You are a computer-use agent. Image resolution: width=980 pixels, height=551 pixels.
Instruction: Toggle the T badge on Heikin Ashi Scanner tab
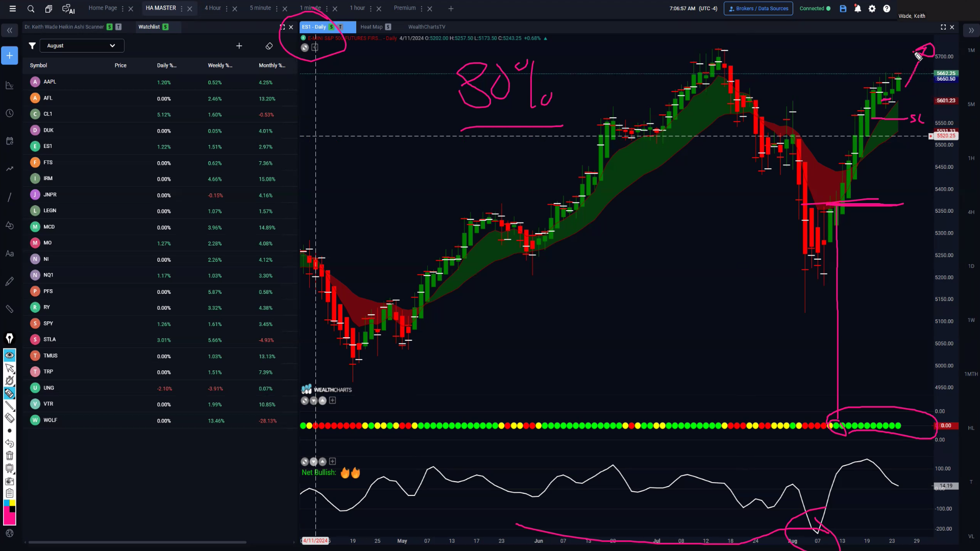click(118, 27)
